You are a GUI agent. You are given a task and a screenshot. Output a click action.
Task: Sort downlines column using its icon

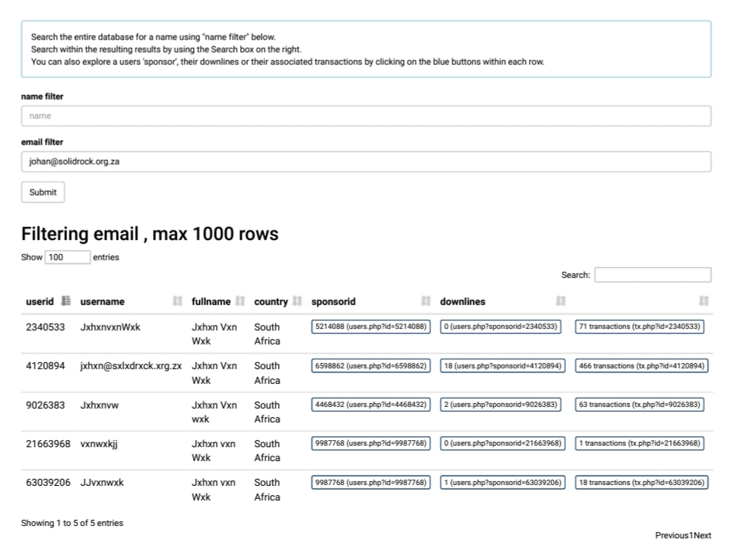click(561, 301)
